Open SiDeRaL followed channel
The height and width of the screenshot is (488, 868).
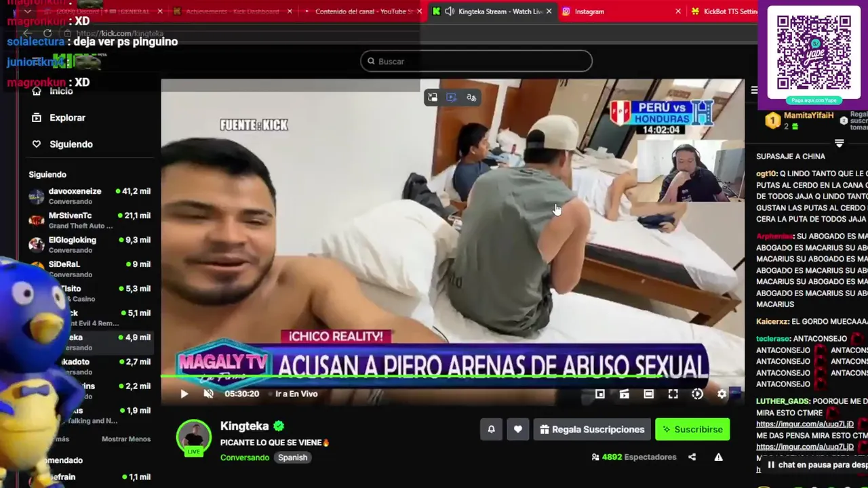90,270
